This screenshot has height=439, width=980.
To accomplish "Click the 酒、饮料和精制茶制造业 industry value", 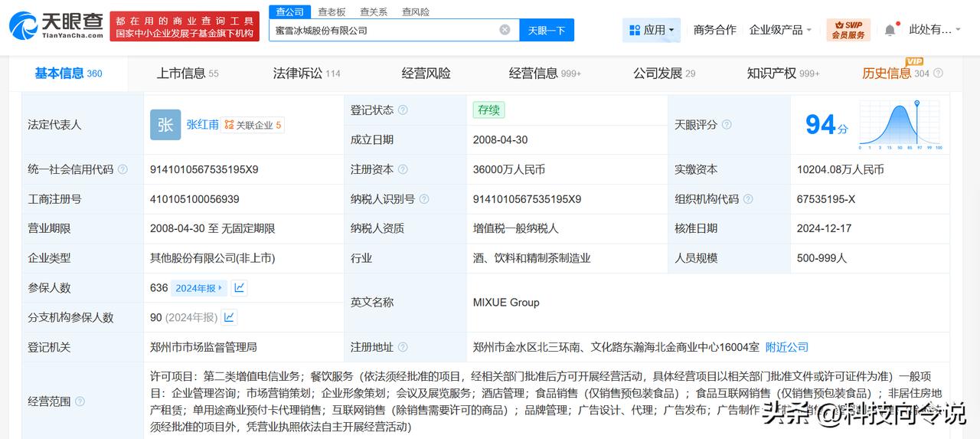I will tap(532, 258).
